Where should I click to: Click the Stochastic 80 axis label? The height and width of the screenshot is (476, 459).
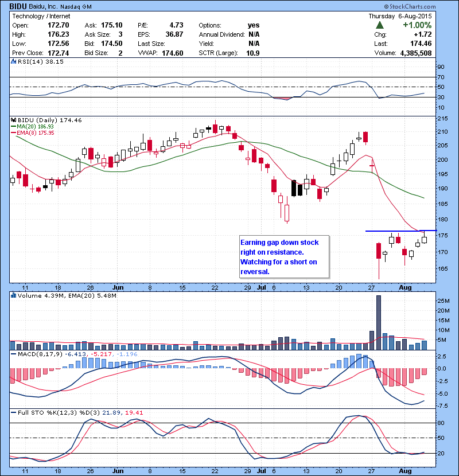point(441,423)
